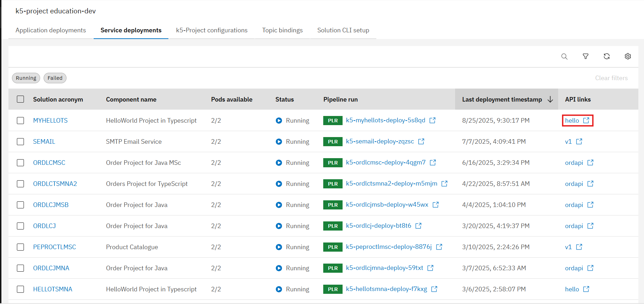Refresh the service deployments table
644x304 pixels.
point(606,57)
